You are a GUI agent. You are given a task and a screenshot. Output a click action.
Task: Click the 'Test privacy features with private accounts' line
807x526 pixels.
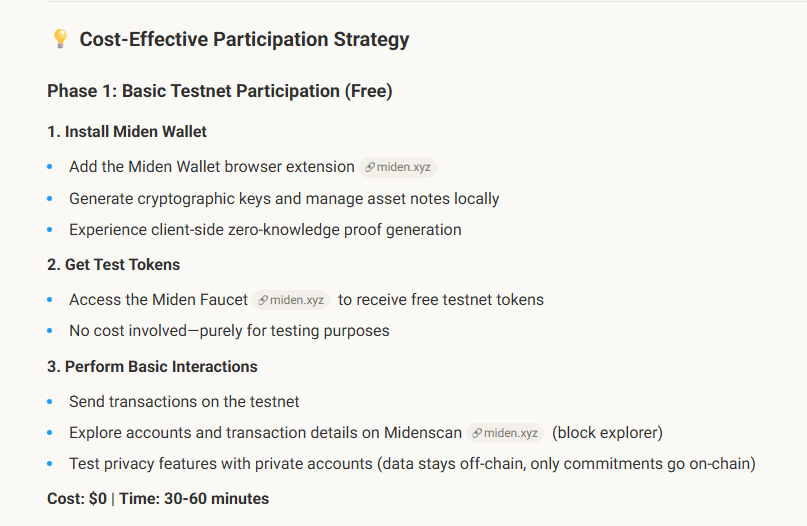pyautogui.click(x=412, y=463)
